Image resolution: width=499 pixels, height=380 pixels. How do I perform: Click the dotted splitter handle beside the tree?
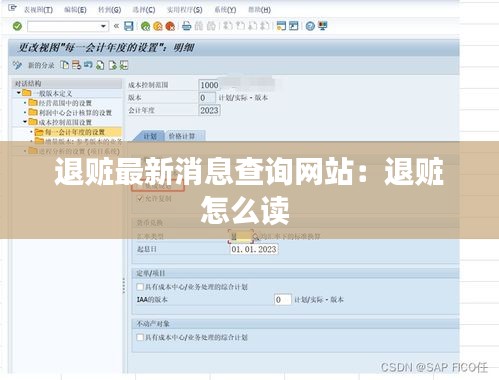click(124, 285)
